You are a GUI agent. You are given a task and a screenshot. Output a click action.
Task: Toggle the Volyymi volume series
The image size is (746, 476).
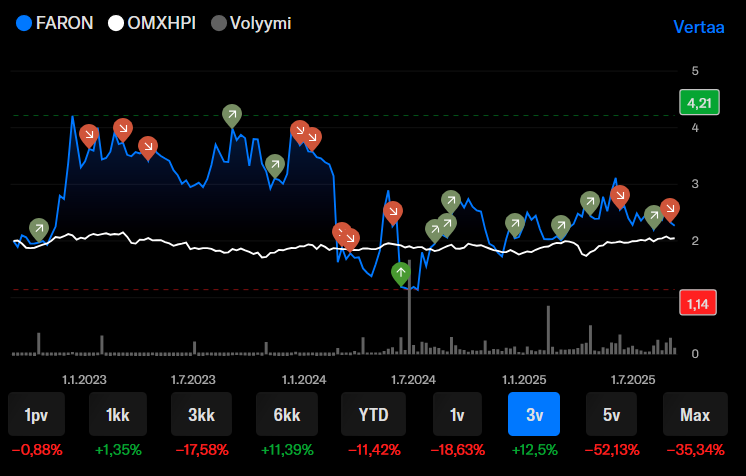pyautogui.click(x=251, y=23)
